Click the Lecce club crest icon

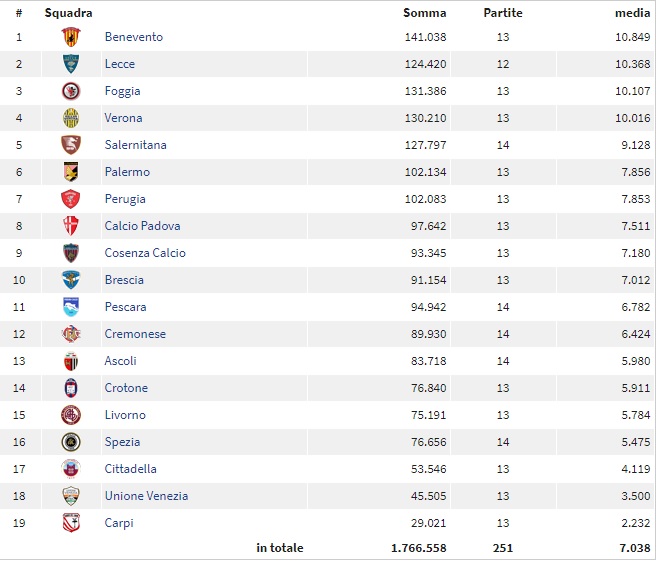pos(71,64)
